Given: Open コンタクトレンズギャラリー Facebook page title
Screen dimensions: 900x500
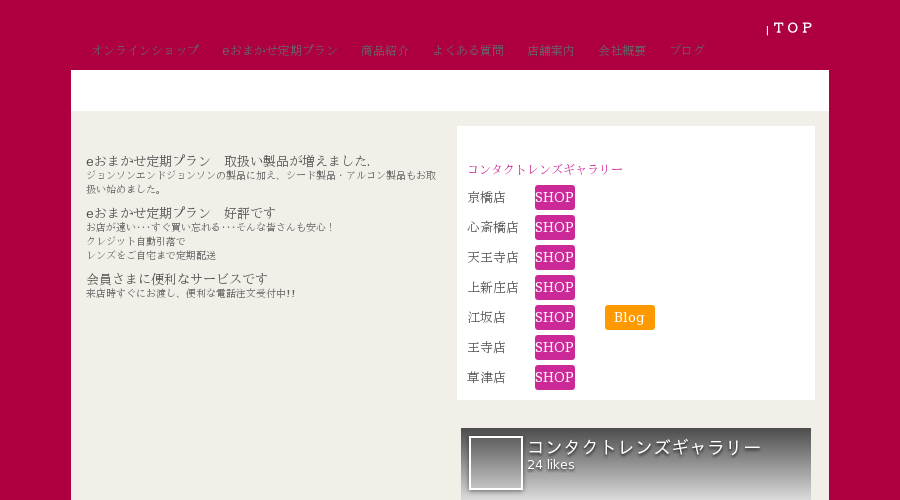Looking at the screenshot, I should tap(644, 447).
